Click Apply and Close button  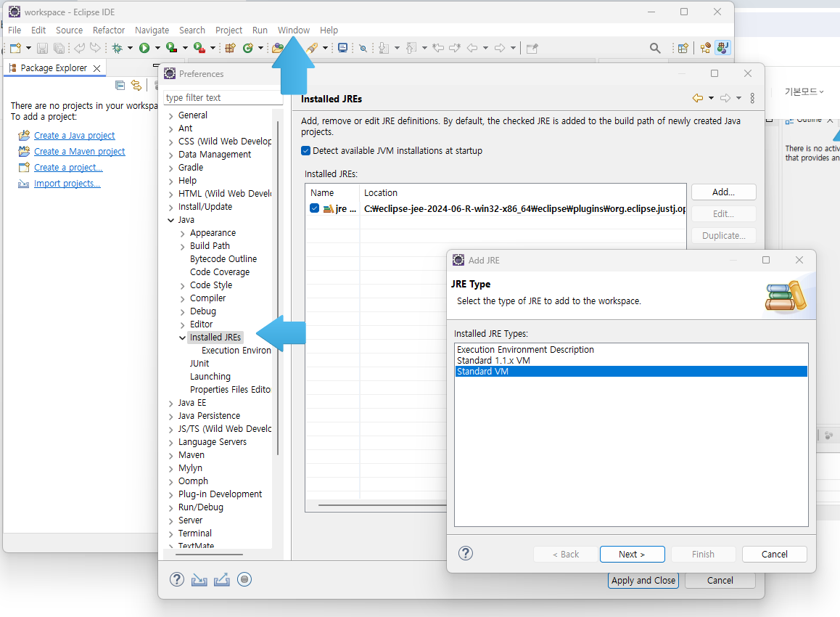(x=643, y=581)
